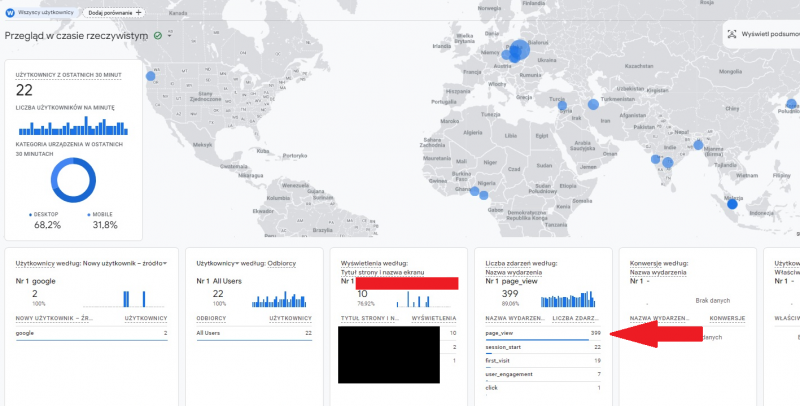Click the plus icon in 'Dodaj porównanie'

138,12
